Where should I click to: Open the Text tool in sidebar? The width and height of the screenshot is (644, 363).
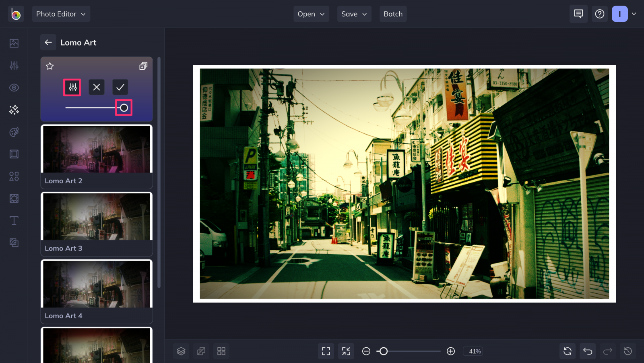pyautogui.click(x=14, y=220)
